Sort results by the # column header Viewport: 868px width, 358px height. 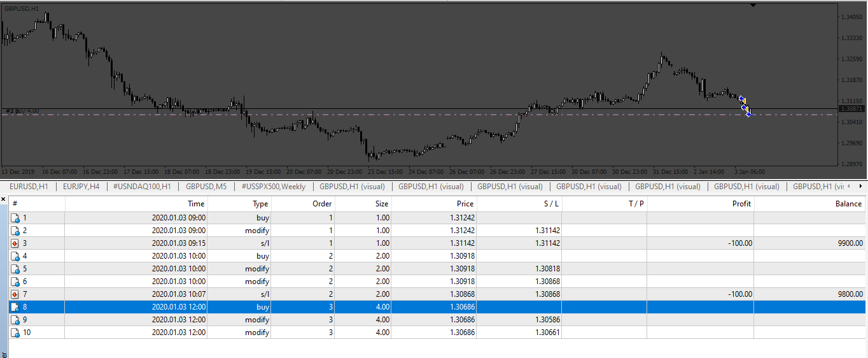pos(37,204)
